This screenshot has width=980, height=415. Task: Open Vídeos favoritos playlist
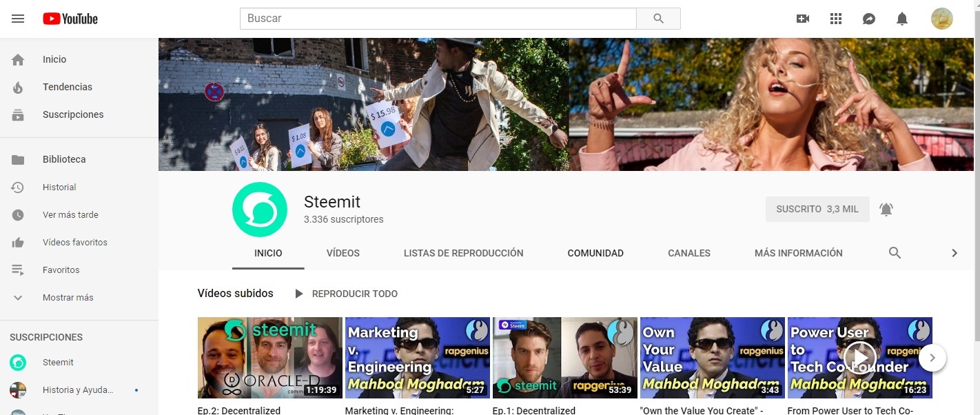tap(79, 242)
